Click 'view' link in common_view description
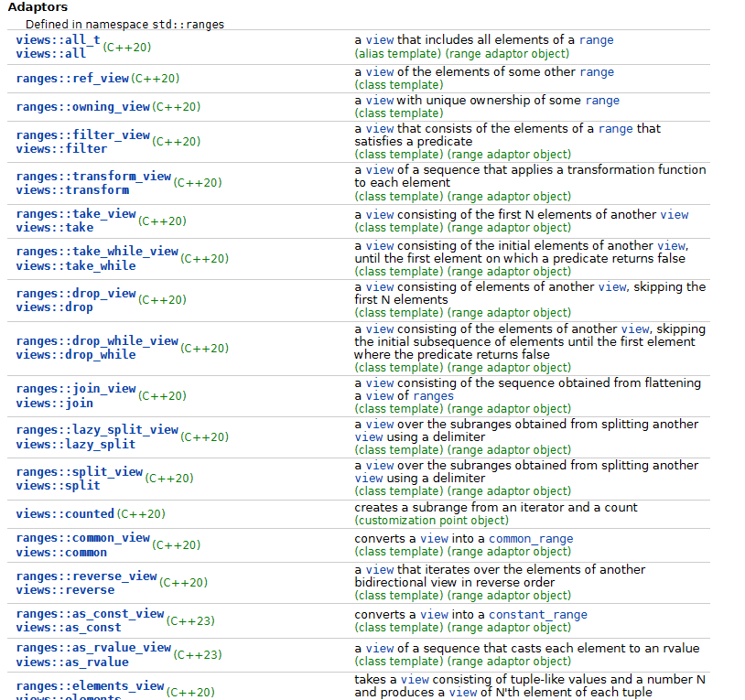This screenshot has width=745, height=700. pyautogui.click(x=434, y=539)
